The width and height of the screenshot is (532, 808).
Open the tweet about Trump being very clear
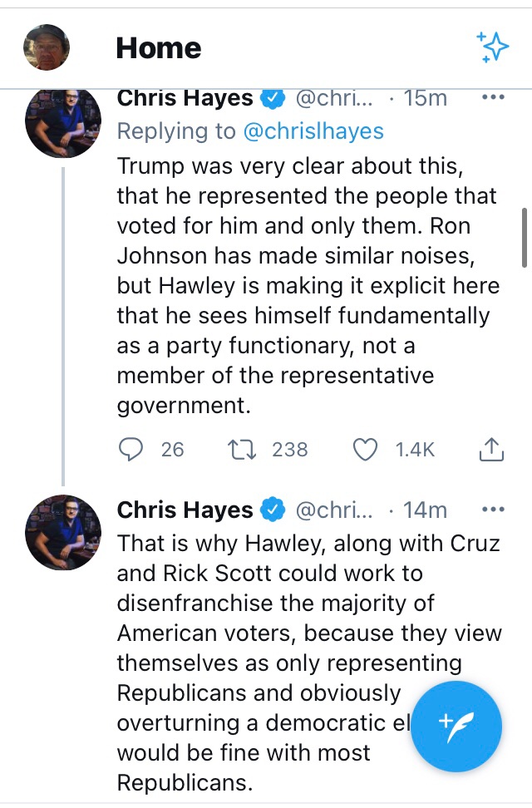308,287
